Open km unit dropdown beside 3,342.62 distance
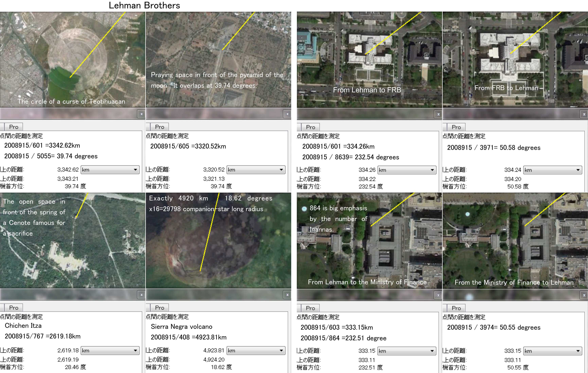Image resolution: width=588 pixels, height=373 pixels. (x=110, y=170)
